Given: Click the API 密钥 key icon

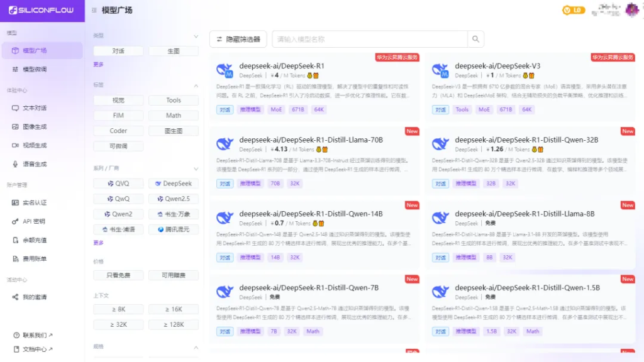Looking at the screenshot, I should click(x=16, y=221).
